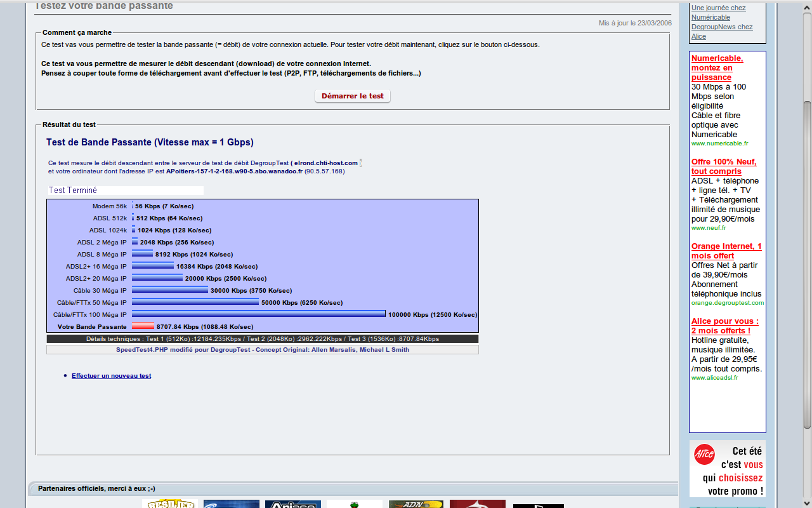Click the Alice promo banner logo
The image size is (812, 508).
[704, 455]
